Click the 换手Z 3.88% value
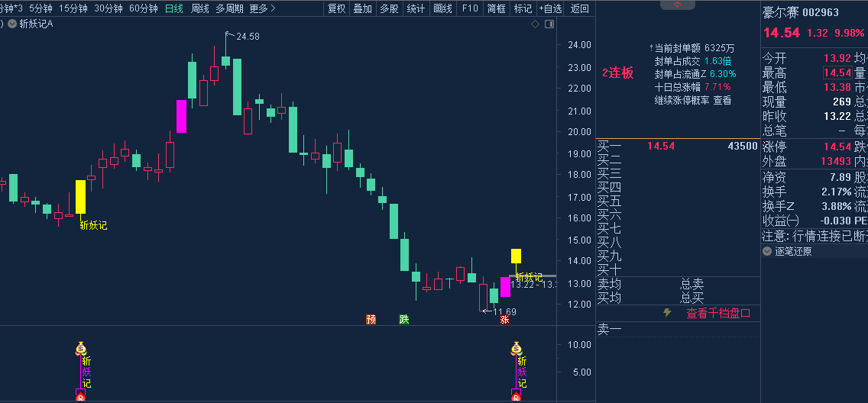 837,206
